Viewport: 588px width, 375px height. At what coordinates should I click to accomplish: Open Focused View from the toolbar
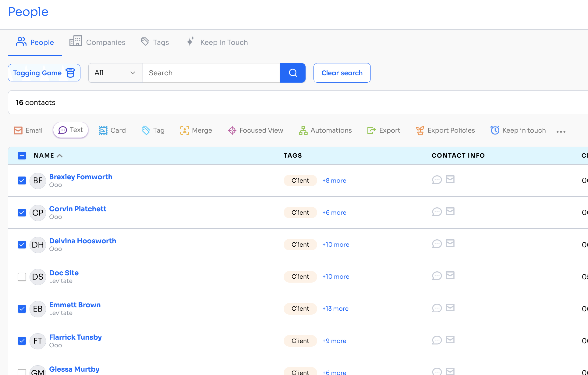tap(256, 130)
